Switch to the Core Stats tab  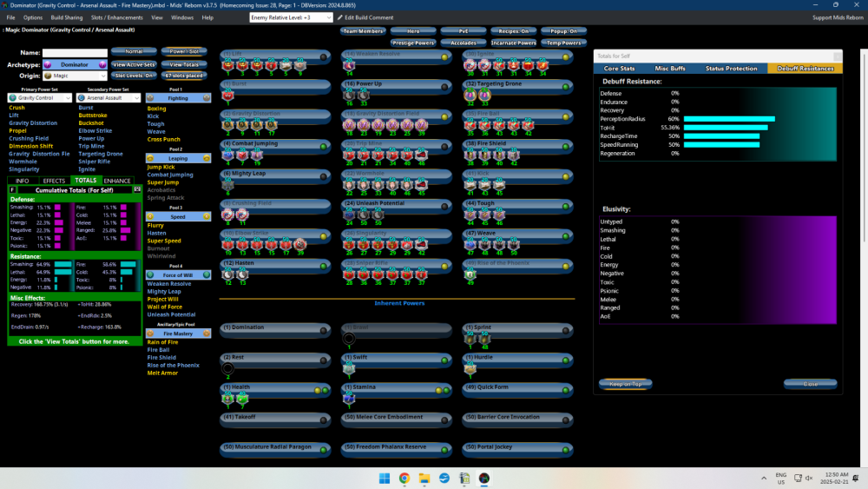[619, 69]
